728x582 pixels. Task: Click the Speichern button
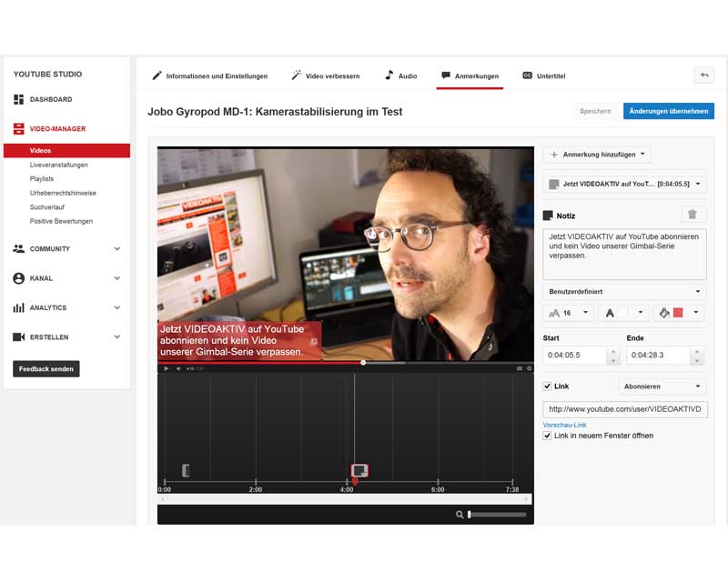click(x=595, y=111)
